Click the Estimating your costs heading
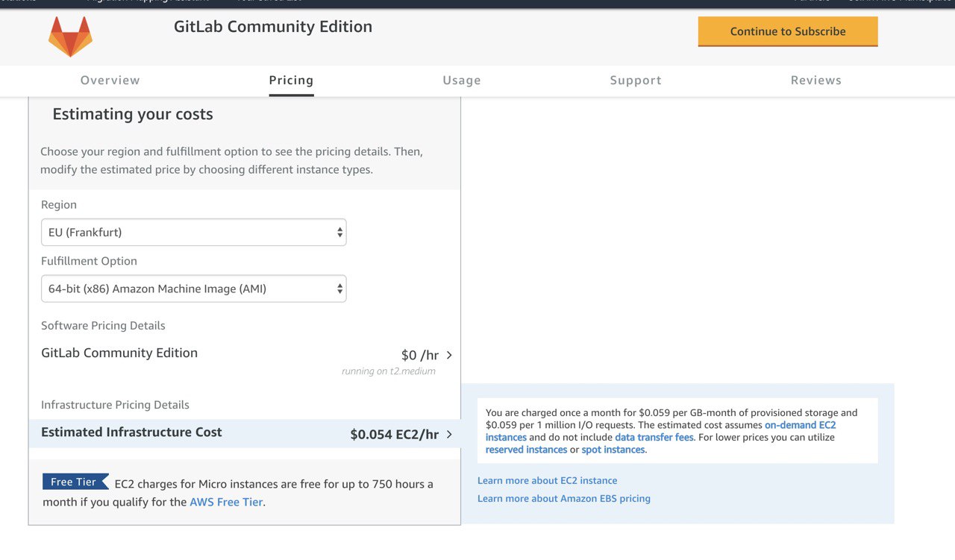This screenshot has width=955, height=560. [x=133, y=114]
